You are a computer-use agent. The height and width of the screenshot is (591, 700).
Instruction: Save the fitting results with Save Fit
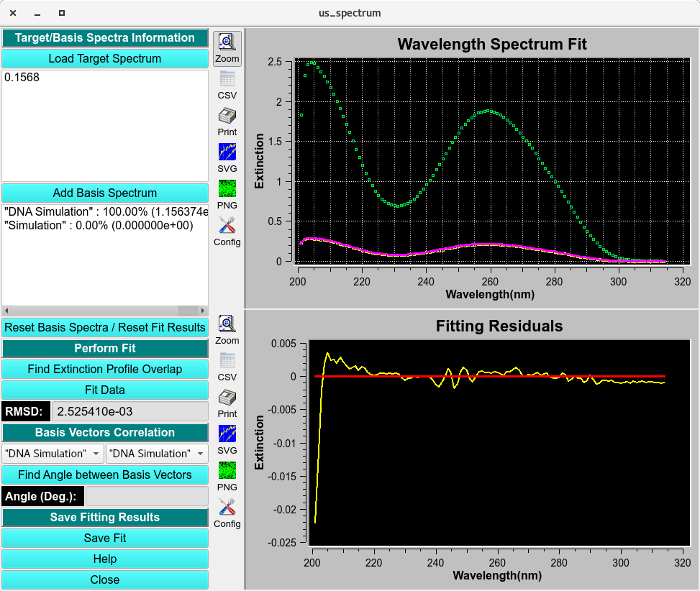click(x=105, y=538)
